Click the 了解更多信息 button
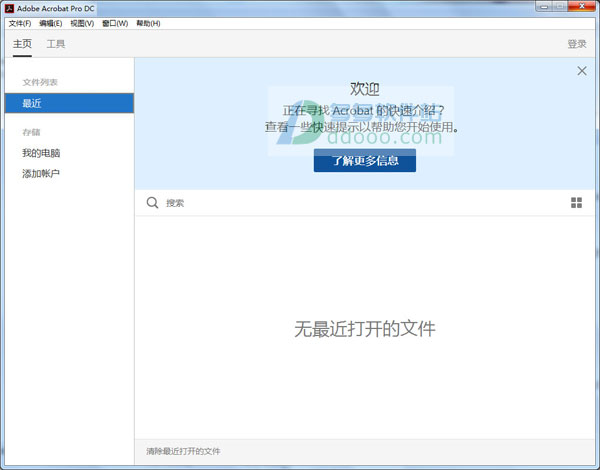Viewport: 600px width, 470px height. pos(365,160)
